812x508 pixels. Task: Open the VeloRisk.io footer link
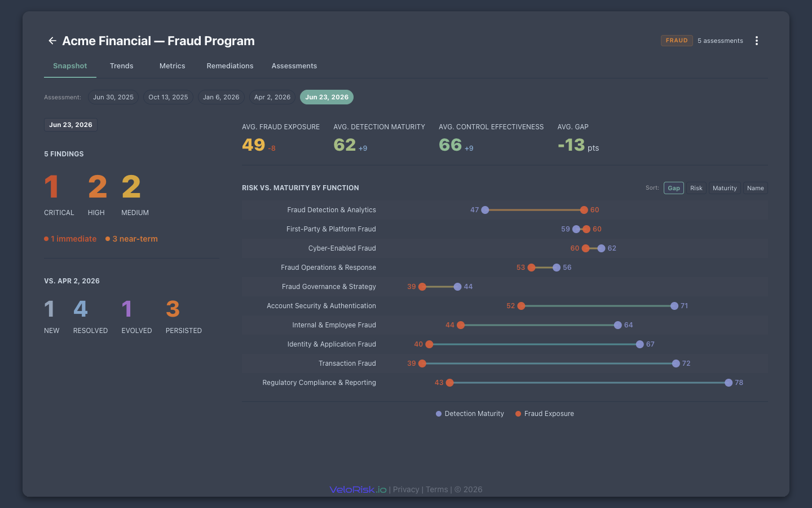pyautogui.click(x=358, y=489)
